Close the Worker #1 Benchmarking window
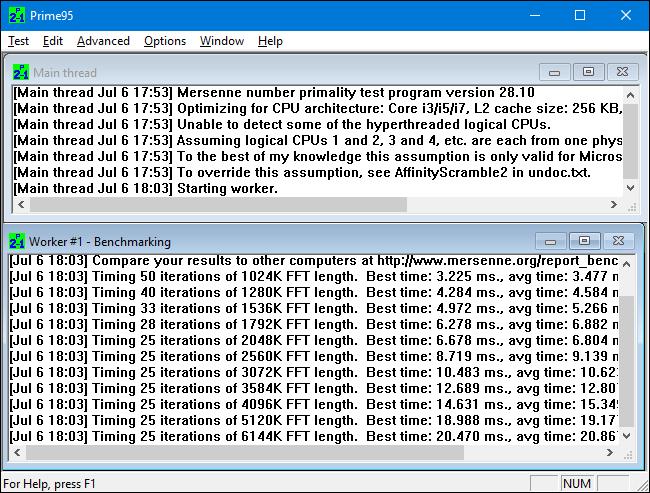 point(617,241)
